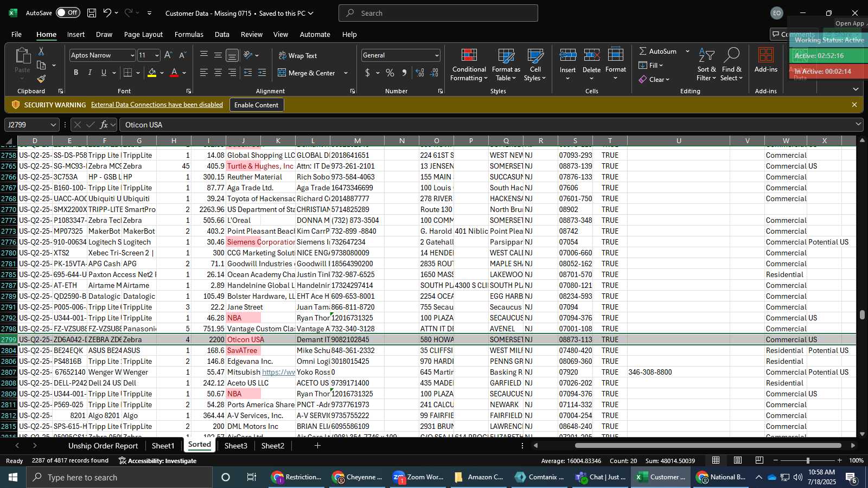Open the font name dropdown

point(132,55)
